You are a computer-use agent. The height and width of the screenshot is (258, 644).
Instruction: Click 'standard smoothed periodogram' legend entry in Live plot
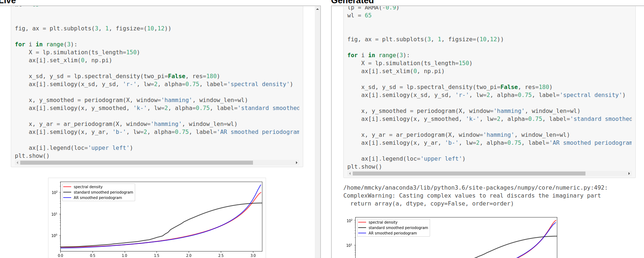click(103, 193)
